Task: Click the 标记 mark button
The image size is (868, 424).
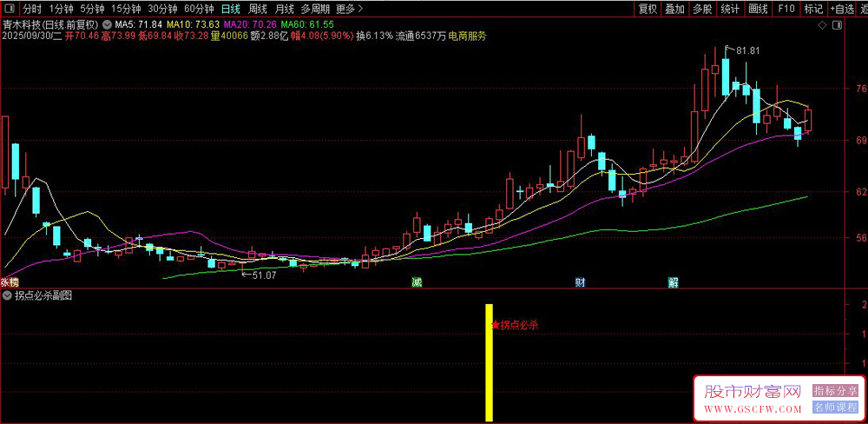Action: 813,9
